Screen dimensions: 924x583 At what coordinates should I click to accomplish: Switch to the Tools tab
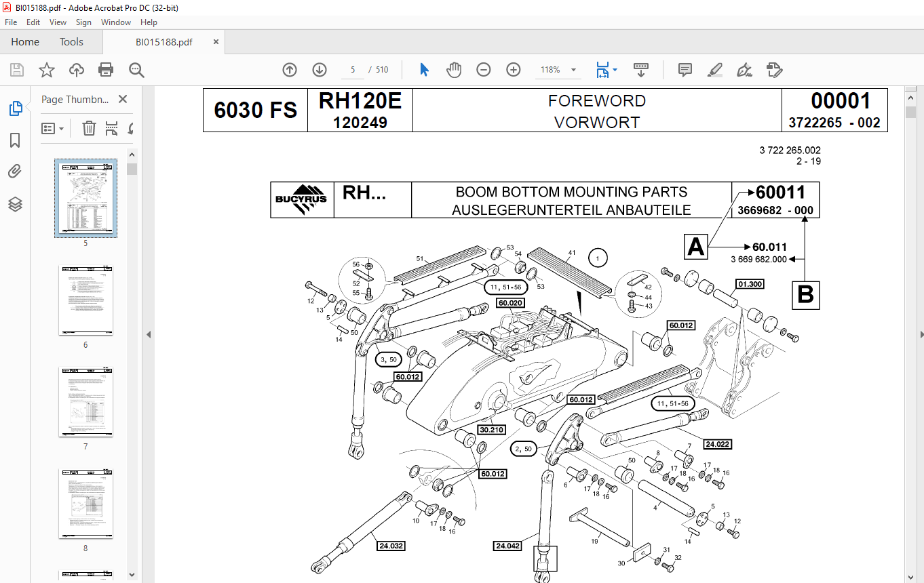point(71,42)
